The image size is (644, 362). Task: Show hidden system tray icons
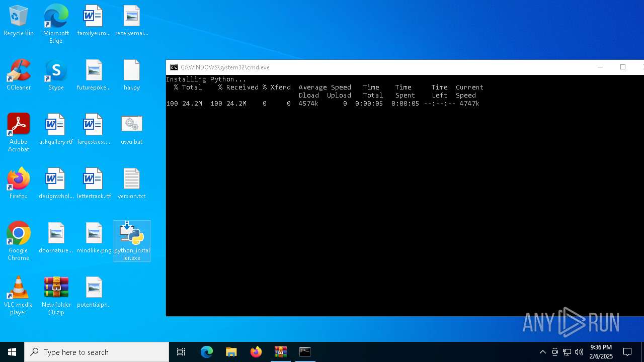click(x=542, y=352)
